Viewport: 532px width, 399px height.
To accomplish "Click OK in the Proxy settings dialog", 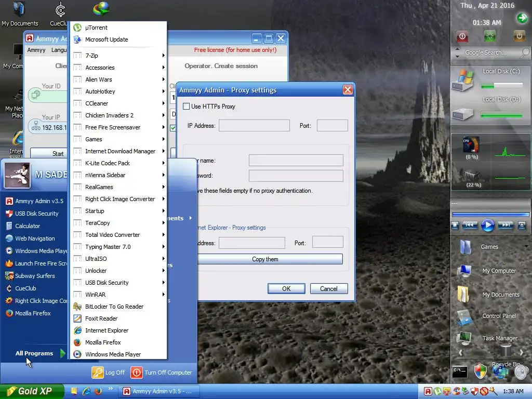I will (x=286, y=288).
